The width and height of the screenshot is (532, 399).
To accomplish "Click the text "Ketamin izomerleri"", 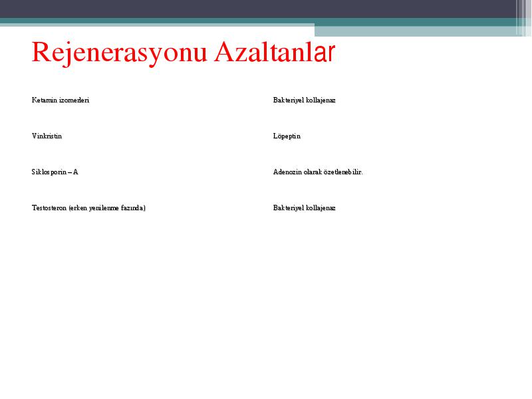I will click(61, 100).
